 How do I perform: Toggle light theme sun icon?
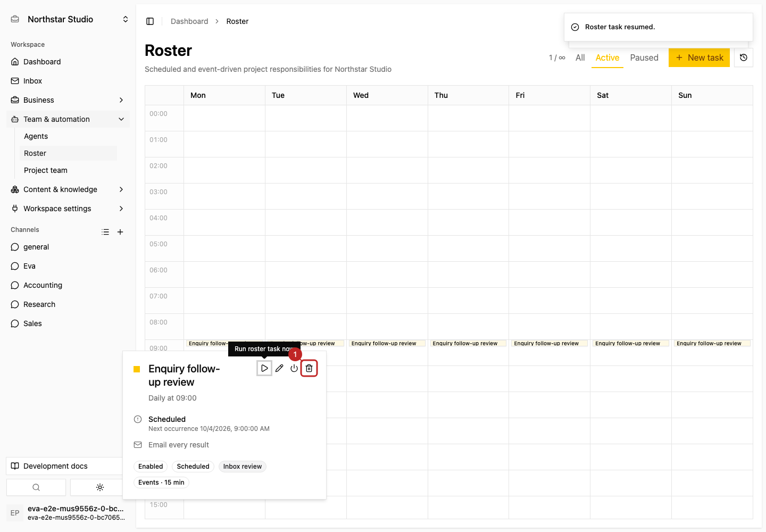point(100,487)
